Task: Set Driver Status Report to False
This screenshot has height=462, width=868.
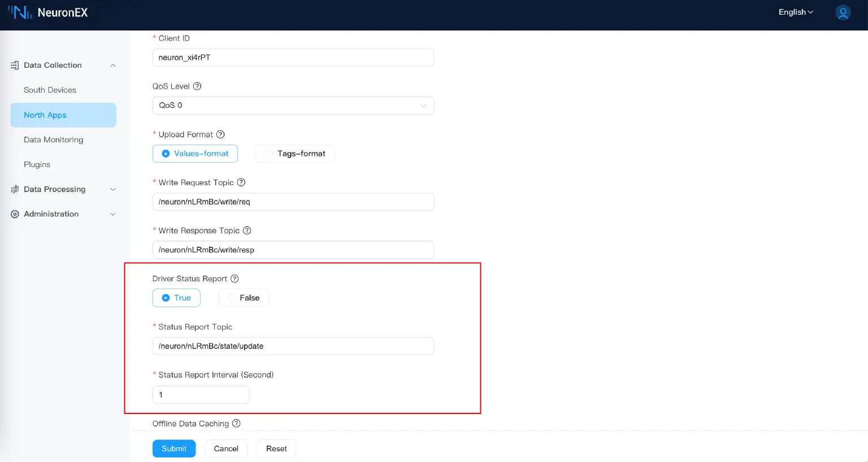Action: coord(244,298)
